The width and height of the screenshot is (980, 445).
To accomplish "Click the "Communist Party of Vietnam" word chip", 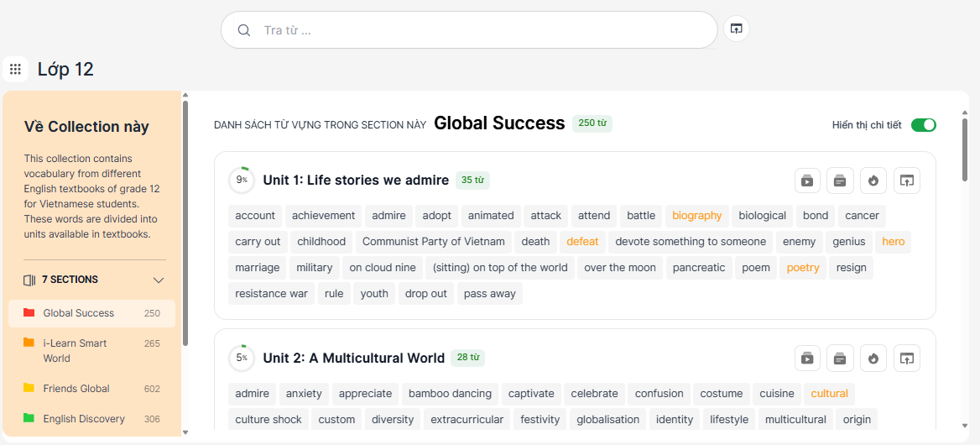I will (433, 242).
